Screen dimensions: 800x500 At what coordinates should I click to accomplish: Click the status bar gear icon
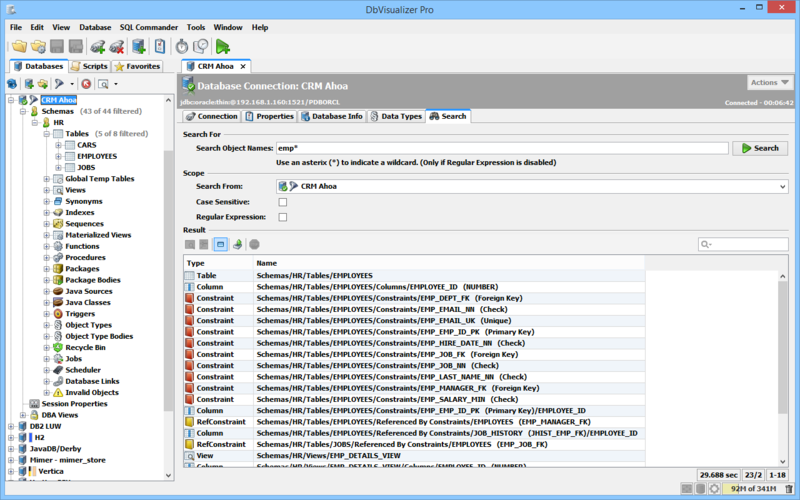click(714, 489)
